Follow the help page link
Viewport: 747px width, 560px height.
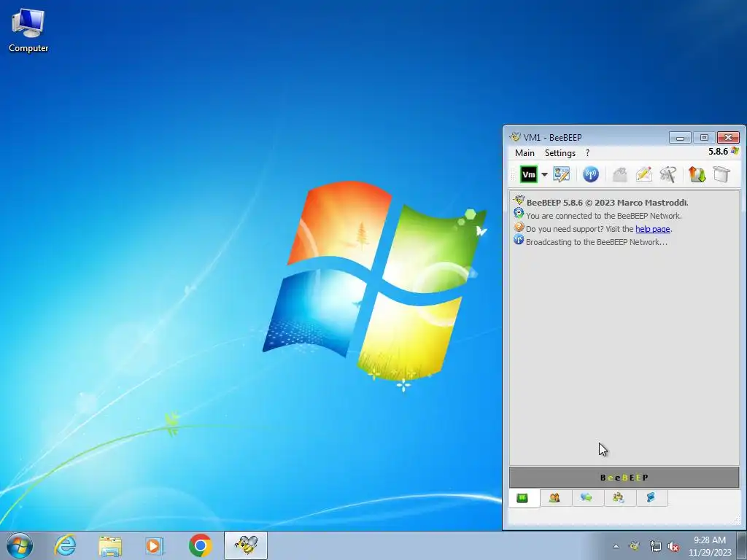[x=653, y=229]
